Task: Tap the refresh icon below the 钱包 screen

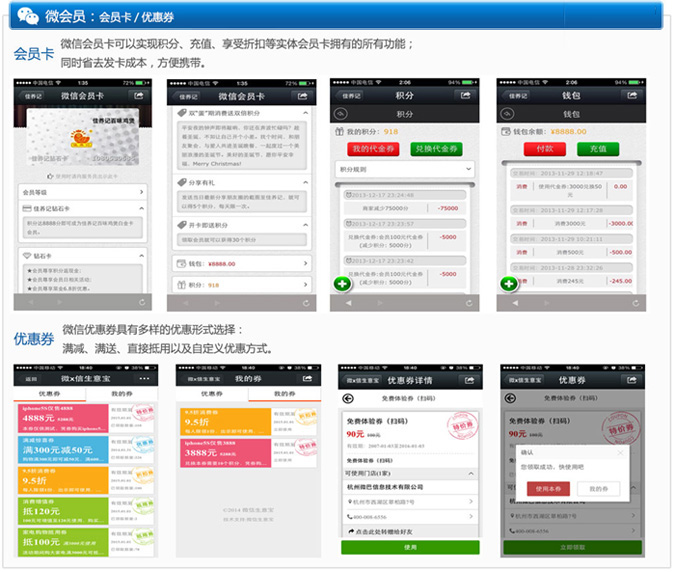Action: [636, 303]
